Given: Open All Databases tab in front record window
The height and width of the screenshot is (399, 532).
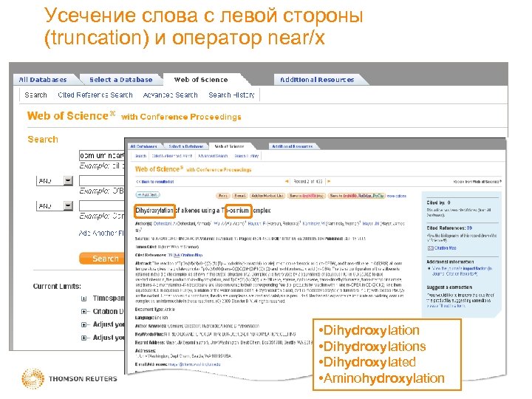Looking at the screenshot, I should pyautogui.click(x=143, y=146).
